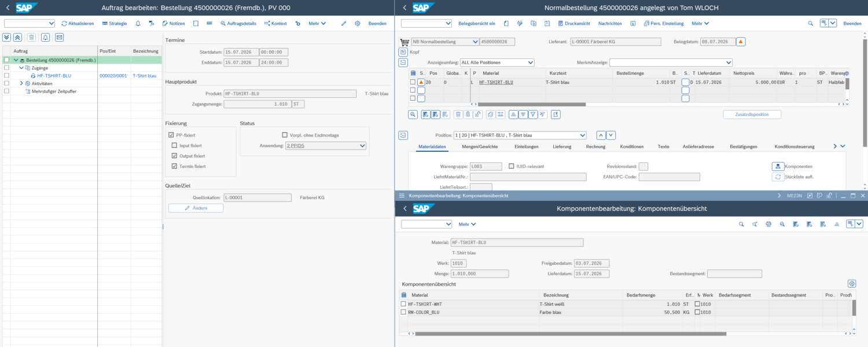
Task: Open Mehr menu in Auftrag bearbeiten toolbar
Action: coord(317,23)
